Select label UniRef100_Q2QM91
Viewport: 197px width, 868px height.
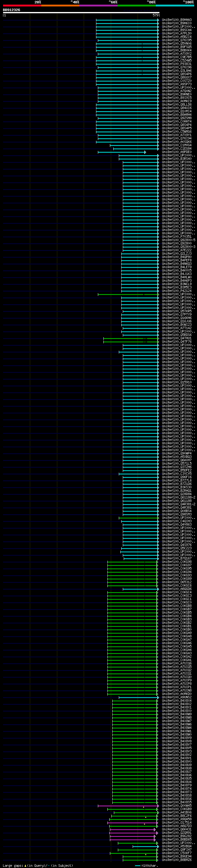click(x=177, y=833)
